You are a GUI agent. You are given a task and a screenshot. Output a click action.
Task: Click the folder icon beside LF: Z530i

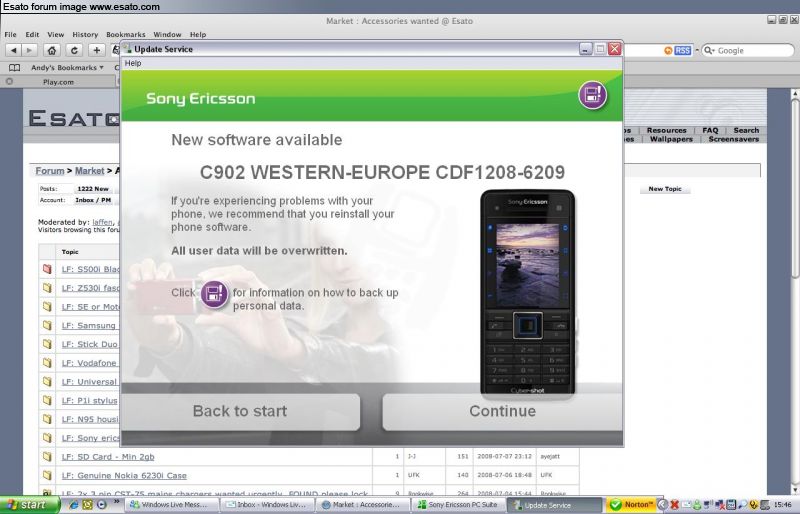(x=47, y=287)
